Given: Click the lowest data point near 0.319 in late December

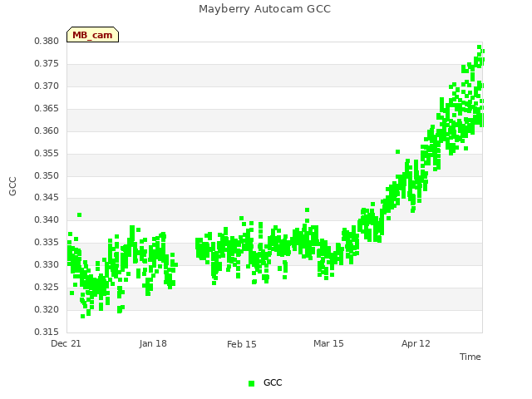Looking at the screenshot, I should click(x=83, y=316).
